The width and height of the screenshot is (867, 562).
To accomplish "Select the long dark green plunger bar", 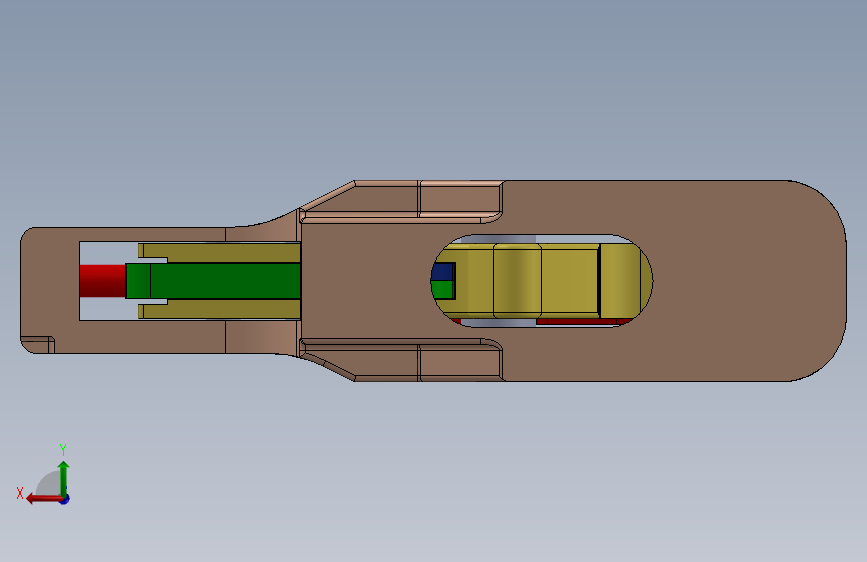I will pos(213,281).
